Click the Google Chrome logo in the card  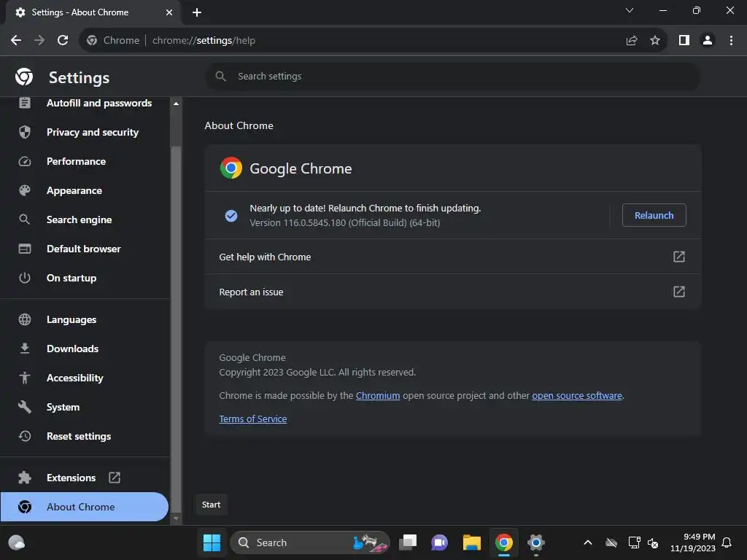[x=231, y=168]
